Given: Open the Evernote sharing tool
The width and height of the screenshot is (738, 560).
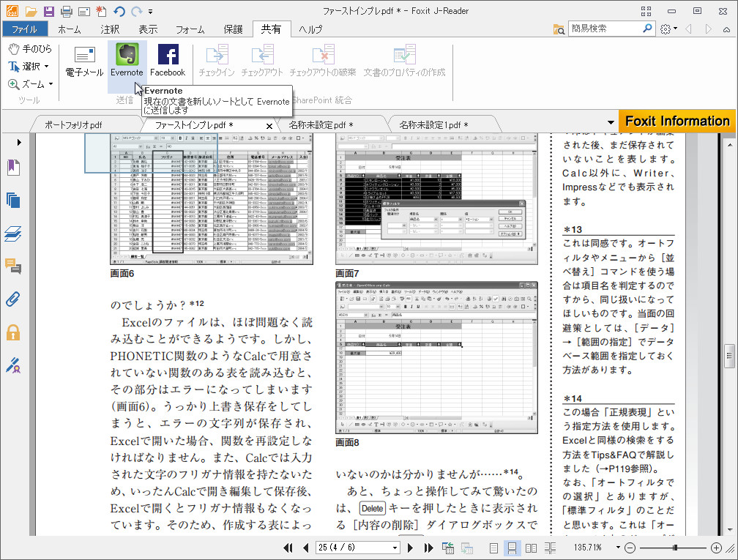Looking at the screenshot, I should (126, 62).
